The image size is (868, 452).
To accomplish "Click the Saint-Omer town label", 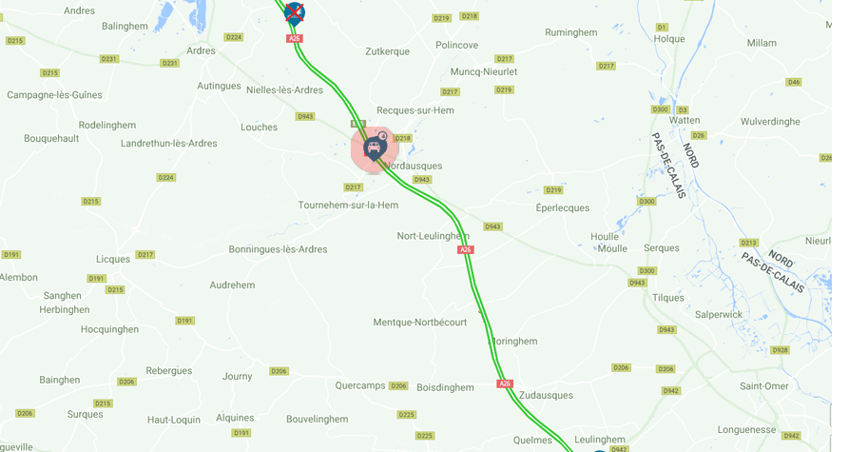I will [x=764, y=386].
